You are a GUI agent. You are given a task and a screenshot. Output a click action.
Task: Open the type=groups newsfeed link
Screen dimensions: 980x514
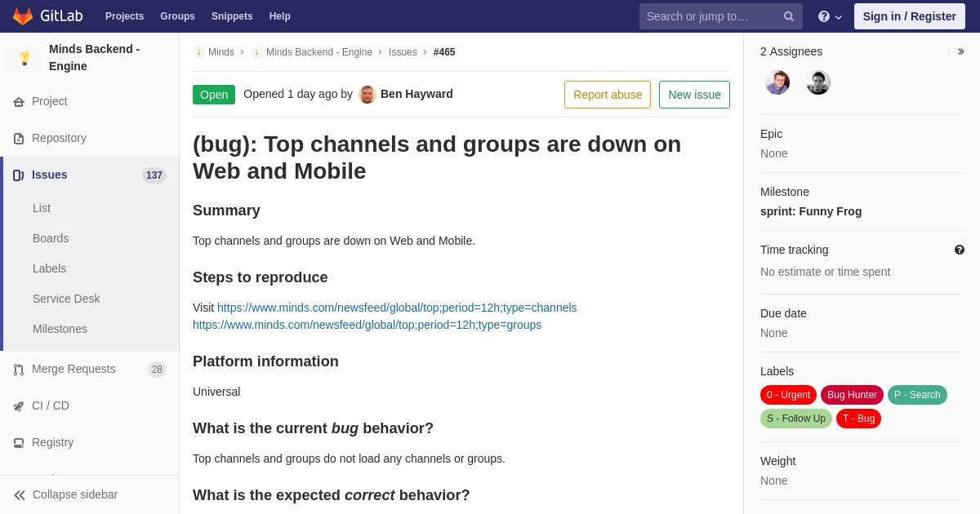[367, 325]
